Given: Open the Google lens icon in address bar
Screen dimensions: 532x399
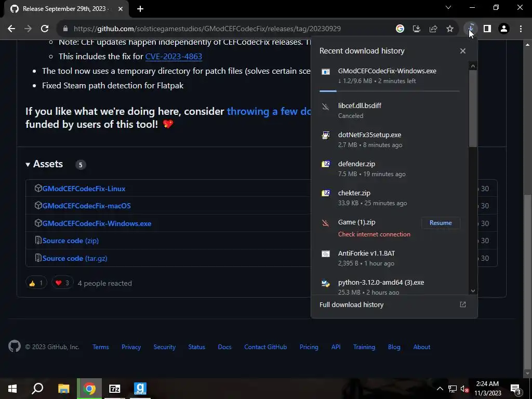Looking at the screenshot, I should coord(400,29).
